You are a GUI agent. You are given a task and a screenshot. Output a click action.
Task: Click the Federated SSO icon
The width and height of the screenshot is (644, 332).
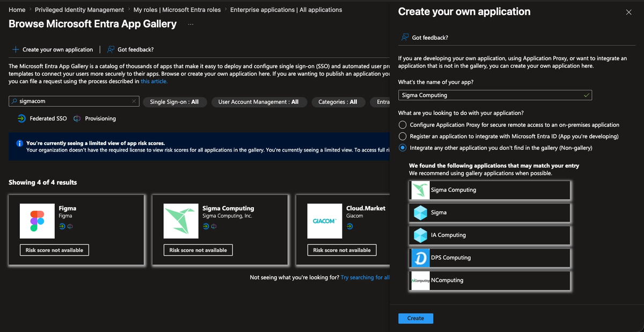click(x=21, y=118)
